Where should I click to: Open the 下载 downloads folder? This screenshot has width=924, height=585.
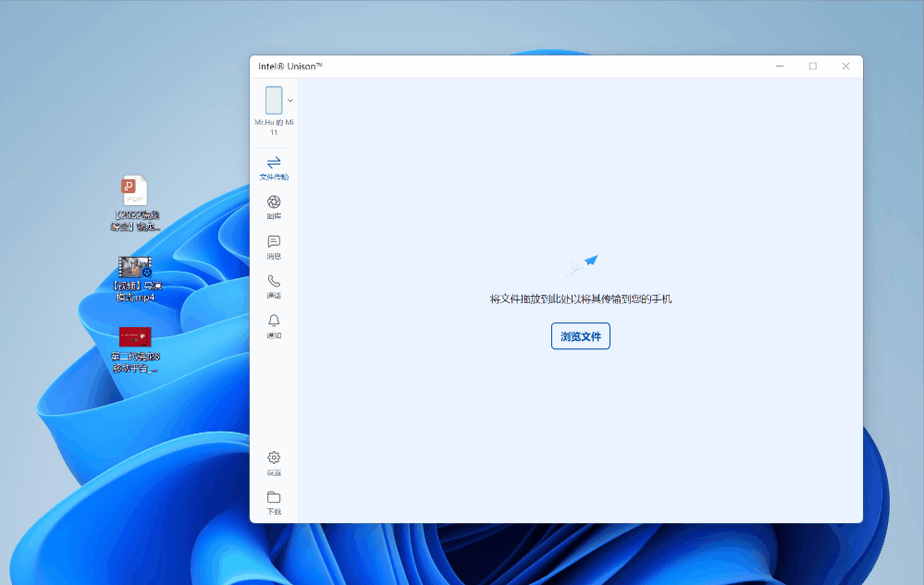274,502
